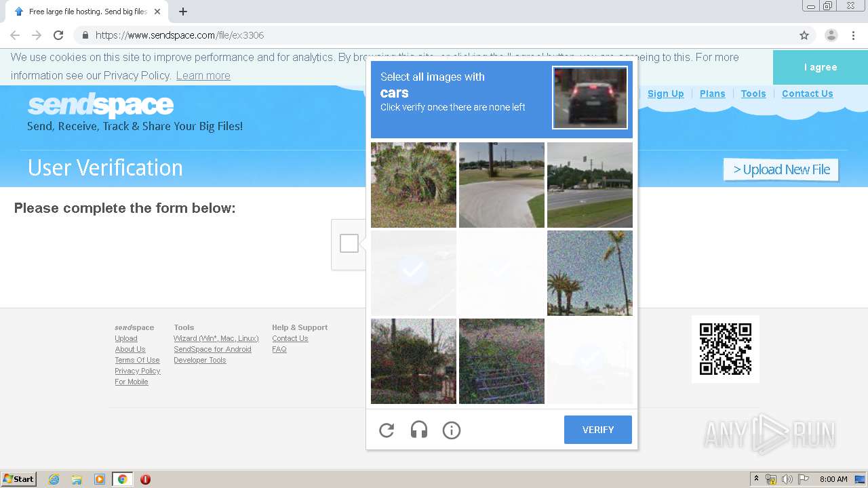Open the Chrome profile avatar

(x=831, y=35)
